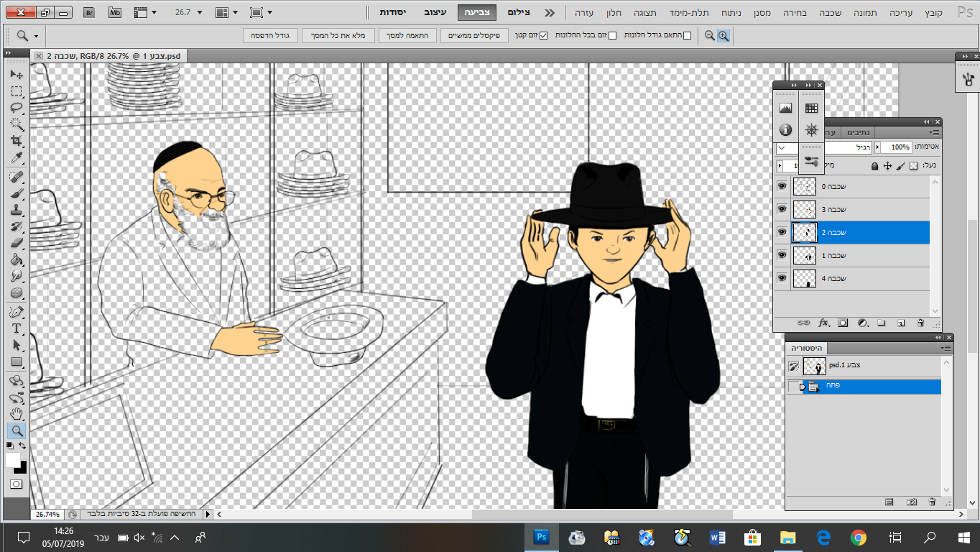Create a new layer in Layers panel
The width and height of the screenshot is (980, 552).
click(x=900, y=323)
